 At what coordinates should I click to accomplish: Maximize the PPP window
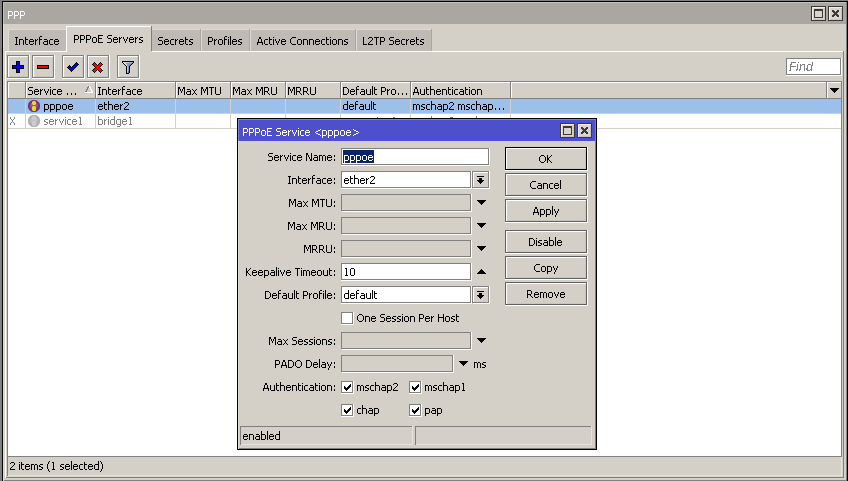click(x=819, y=14)
